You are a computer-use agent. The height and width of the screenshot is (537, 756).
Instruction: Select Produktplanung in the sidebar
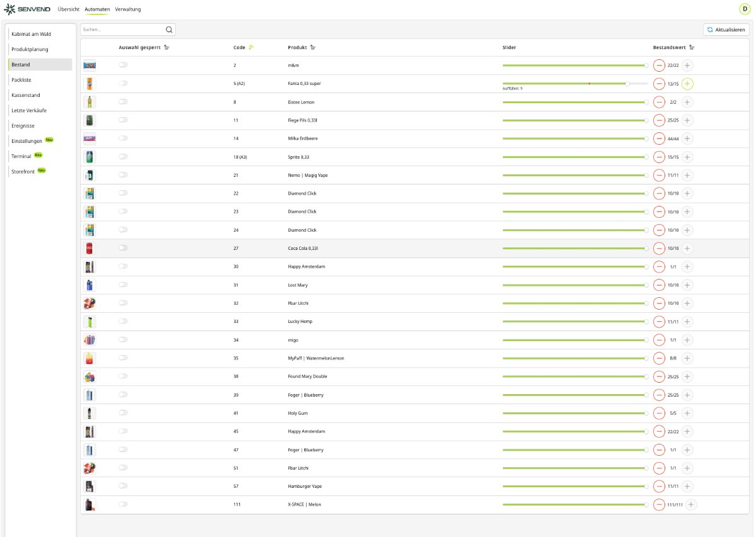tap(40, 49)
